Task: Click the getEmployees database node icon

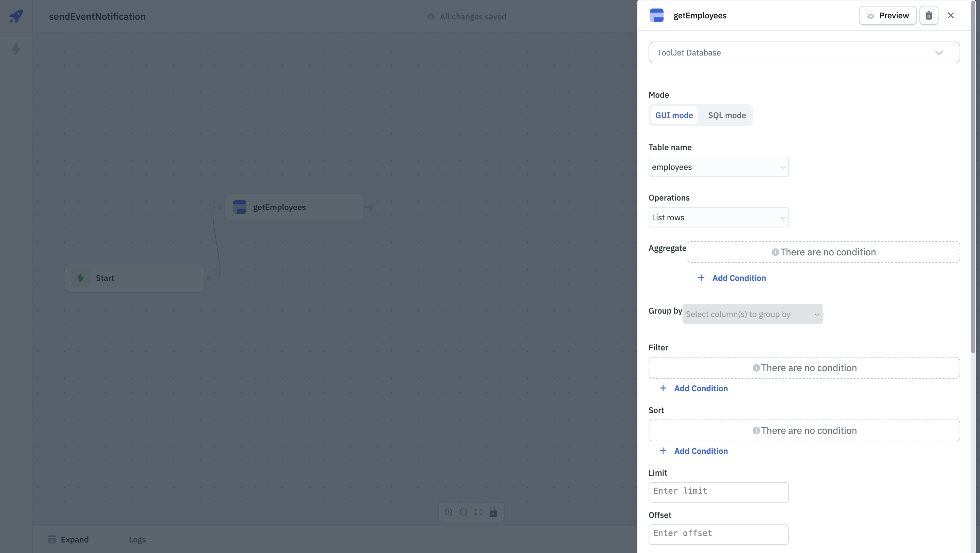Action: tap(240, 207)
